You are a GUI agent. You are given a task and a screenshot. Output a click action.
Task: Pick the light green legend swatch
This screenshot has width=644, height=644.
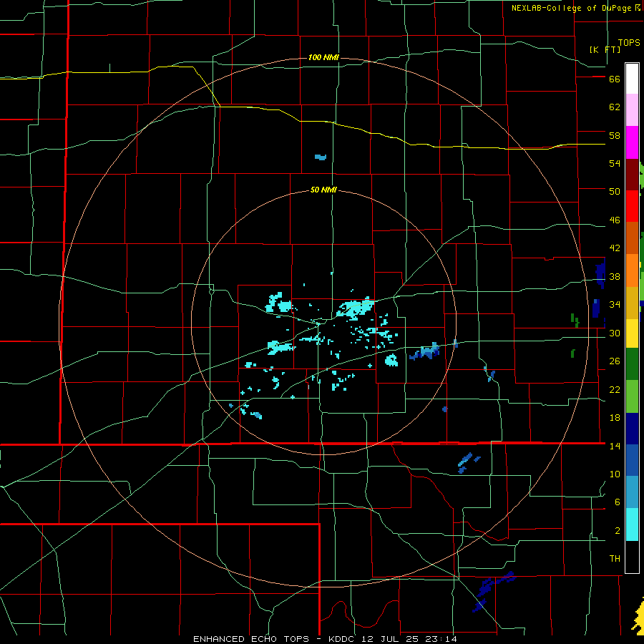(632, 396)
